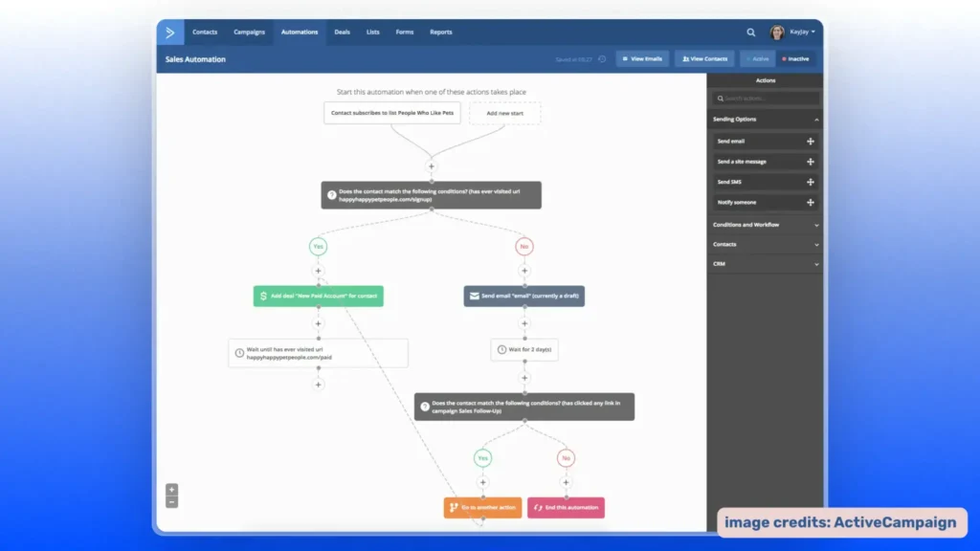Set the automation to Inactive
The width and height of the screenshot is (980, 551).
[796, 58]
